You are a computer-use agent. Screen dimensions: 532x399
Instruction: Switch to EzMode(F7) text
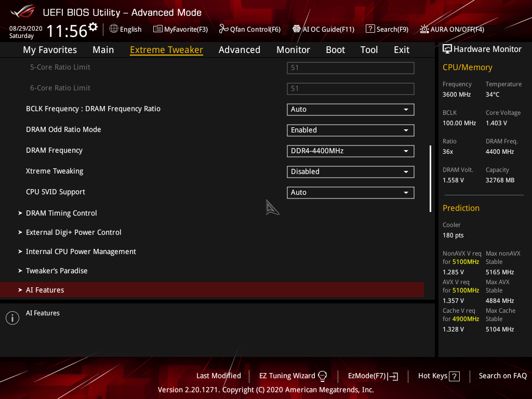367,376
